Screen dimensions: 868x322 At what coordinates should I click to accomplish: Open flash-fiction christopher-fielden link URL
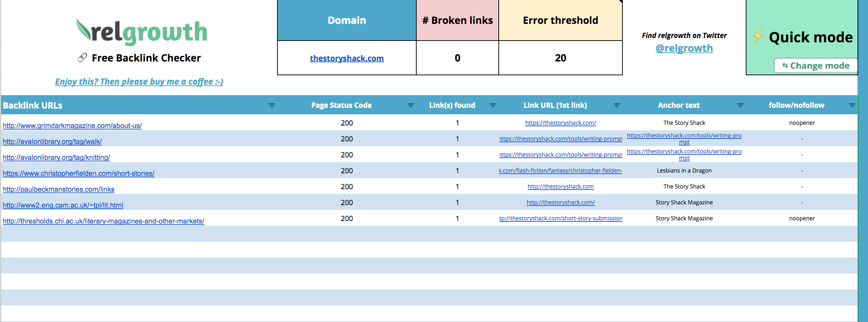pos(561,170)
